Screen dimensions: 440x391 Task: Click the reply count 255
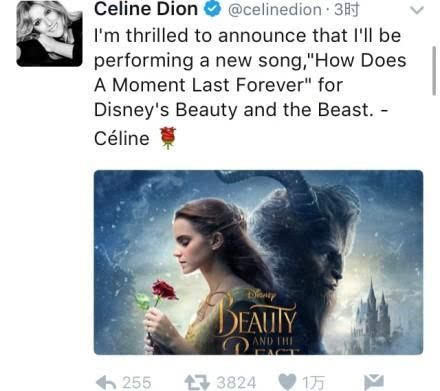(x=137, y=383)
